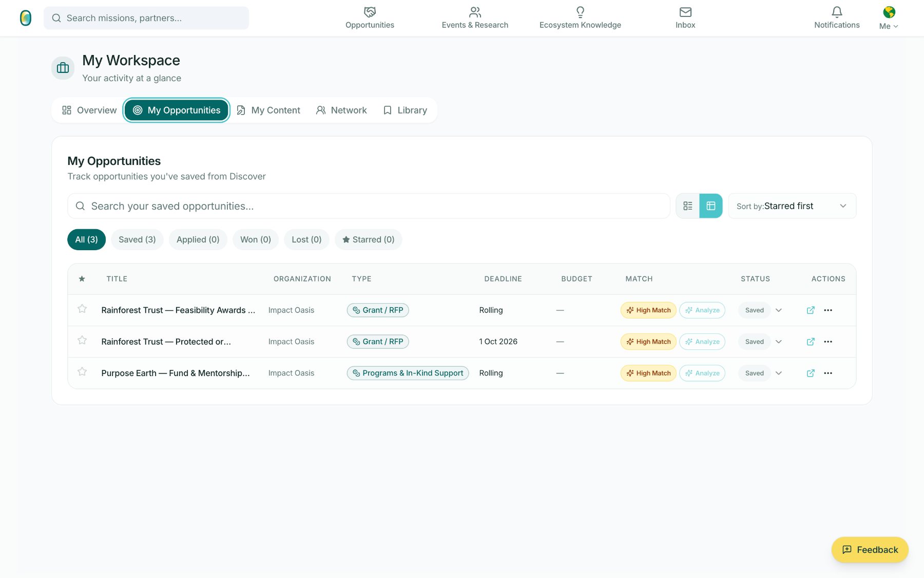Star the Rainforest Trust Feasibility Awards row
Viewport: 924px width, 578px height.
[x=82, y=309]
